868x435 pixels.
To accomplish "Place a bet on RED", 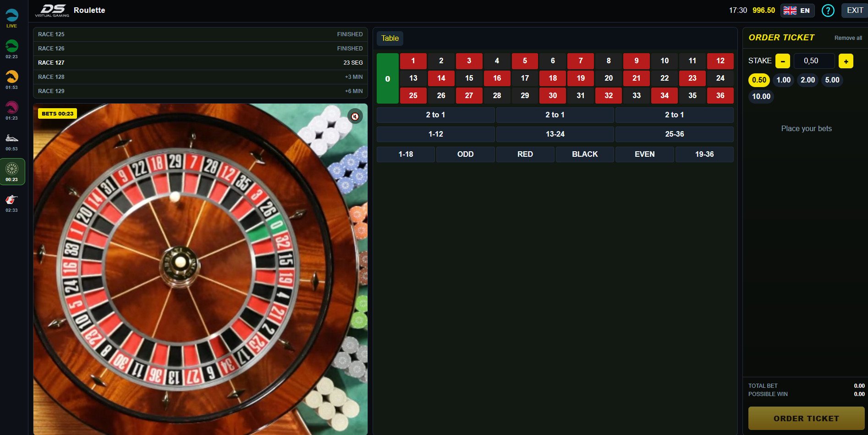I will click(x=525, y=154).
